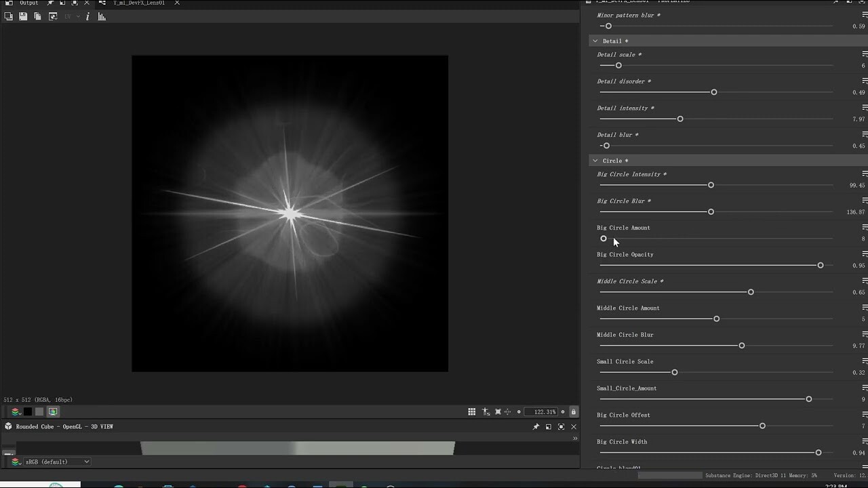Click the Big Circle Opacity slider handle

pos(821,265)
